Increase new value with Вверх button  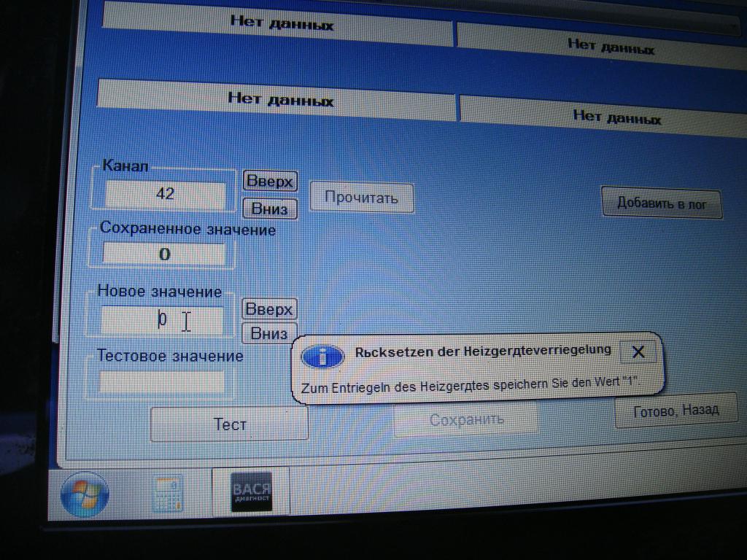pyautogui.click(x=269, y=309)
